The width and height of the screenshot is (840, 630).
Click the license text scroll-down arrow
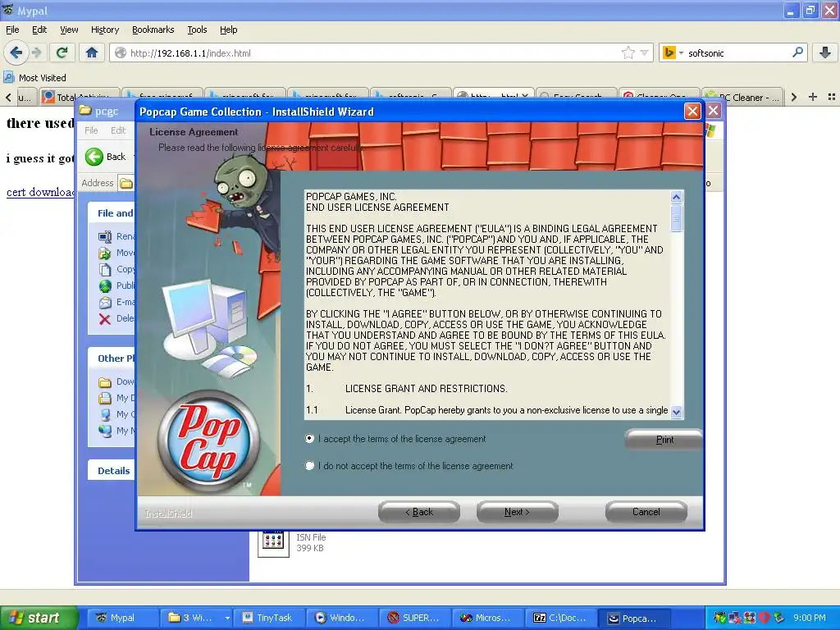pos(677,412)
